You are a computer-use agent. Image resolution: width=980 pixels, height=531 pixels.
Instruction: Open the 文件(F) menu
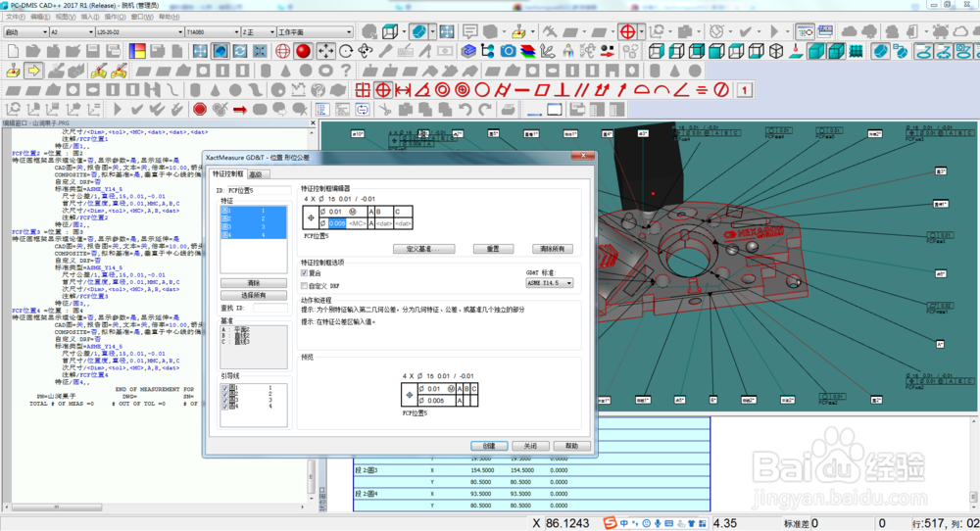click(16, 17)
